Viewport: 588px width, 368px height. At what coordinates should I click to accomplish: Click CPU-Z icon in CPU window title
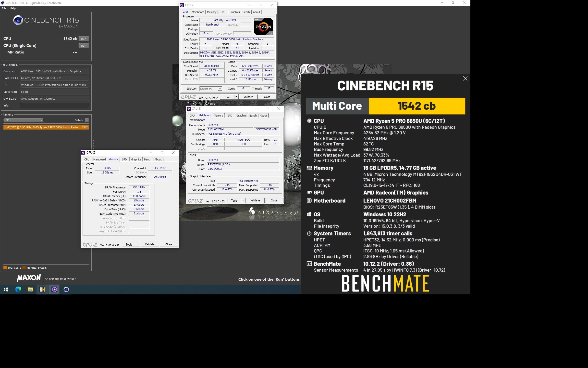(182, 5)
